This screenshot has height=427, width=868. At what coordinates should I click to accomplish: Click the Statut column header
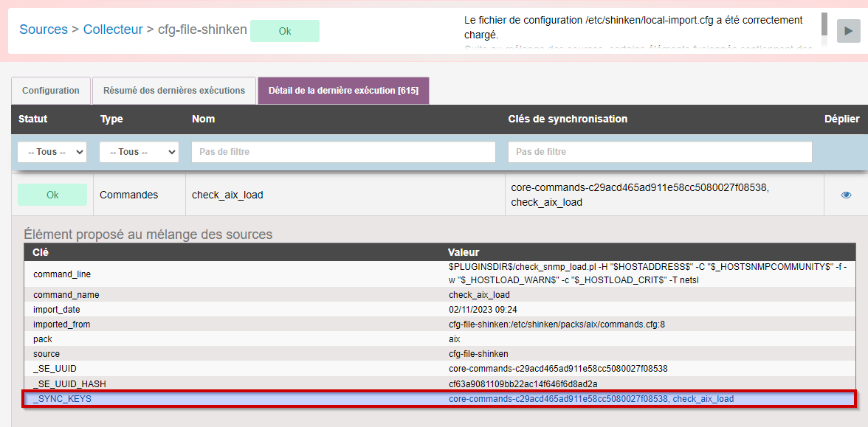33,119
